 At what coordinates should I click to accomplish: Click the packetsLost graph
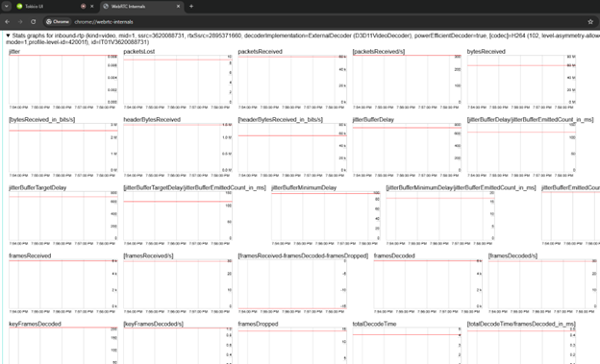pyautogui.click(x=178, y=79)
